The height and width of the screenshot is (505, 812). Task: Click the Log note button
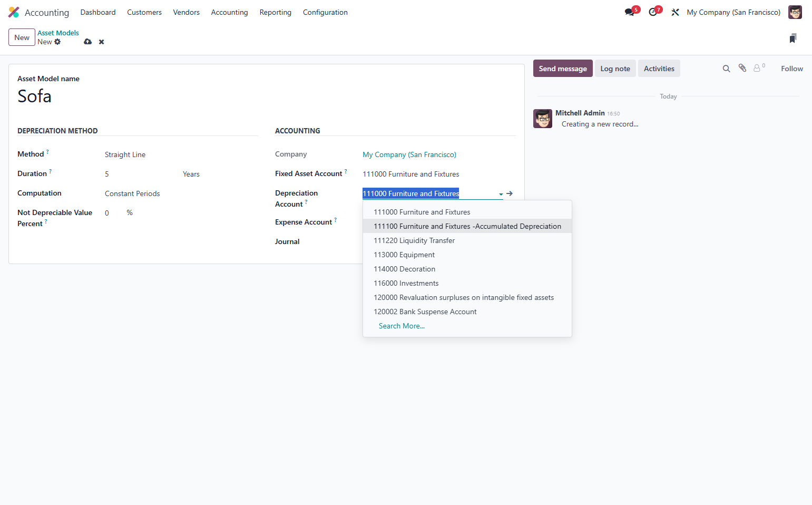[x=615, y=69]
